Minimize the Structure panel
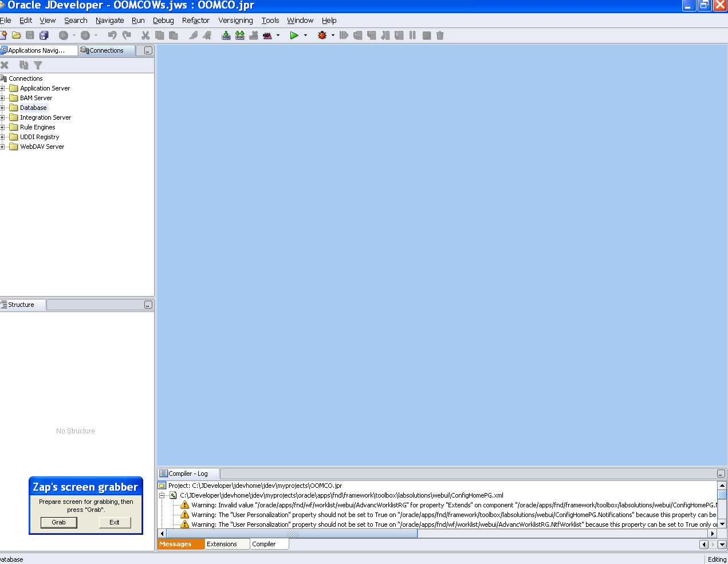 coord(148,305)
